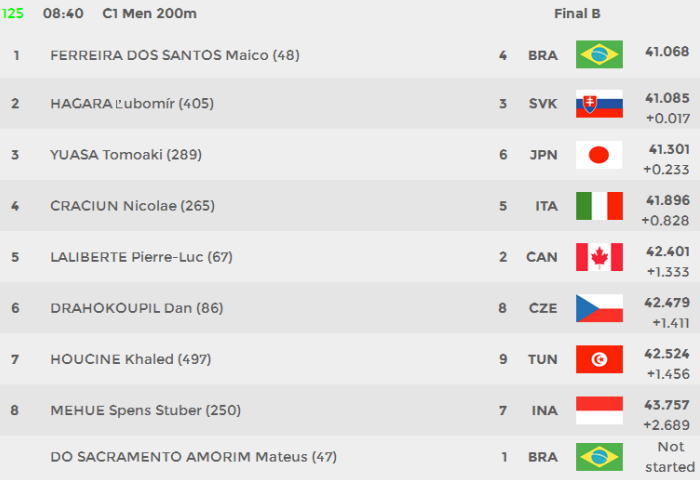This screenshot has width=700, height=480.
Task: Click the Tunisia flag icon
Action: (599, 359)
